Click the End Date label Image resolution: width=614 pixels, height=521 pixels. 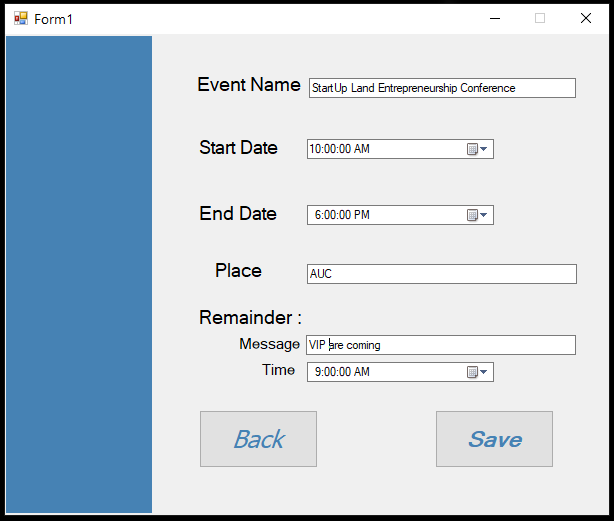[238, 214]
